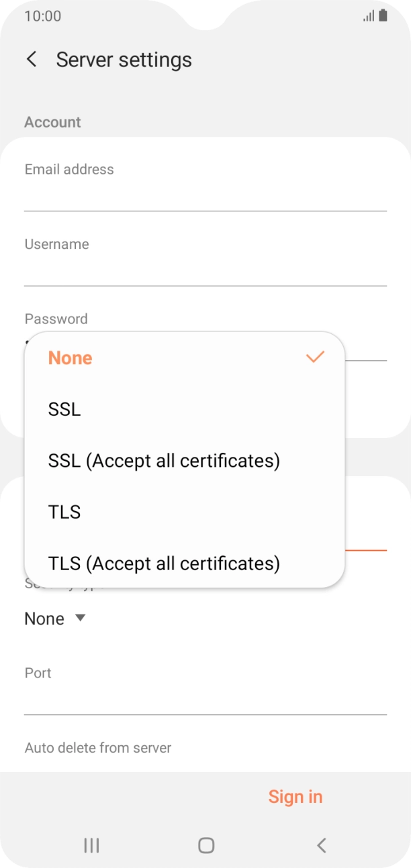Choose SSL from the security list
411x868 pixels.
click(64, 409)
